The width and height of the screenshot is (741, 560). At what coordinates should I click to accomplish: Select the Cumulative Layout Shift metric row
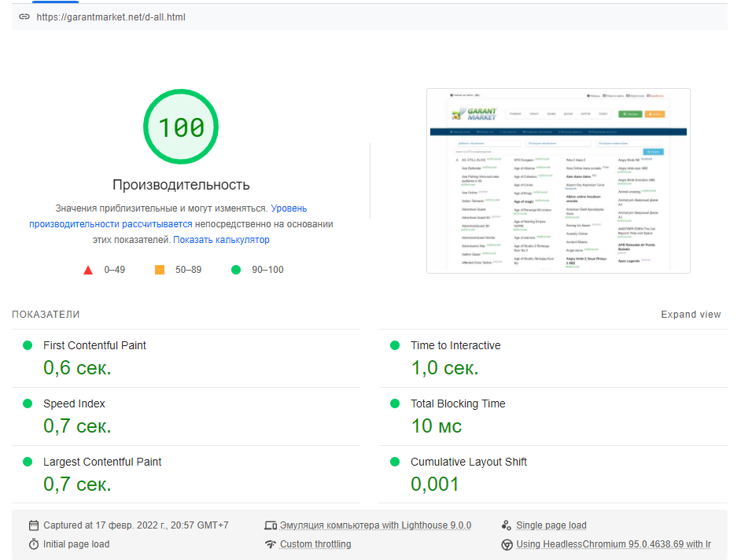(469, 462)
